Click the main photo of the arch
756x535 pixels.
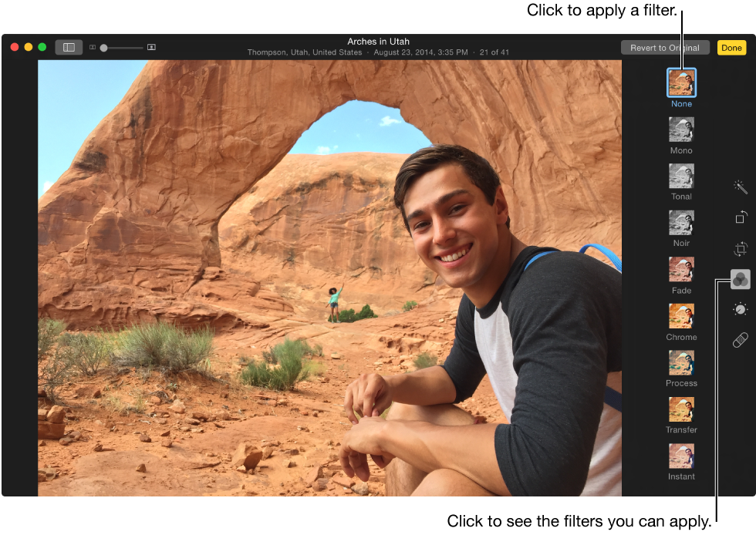[330, 278]
